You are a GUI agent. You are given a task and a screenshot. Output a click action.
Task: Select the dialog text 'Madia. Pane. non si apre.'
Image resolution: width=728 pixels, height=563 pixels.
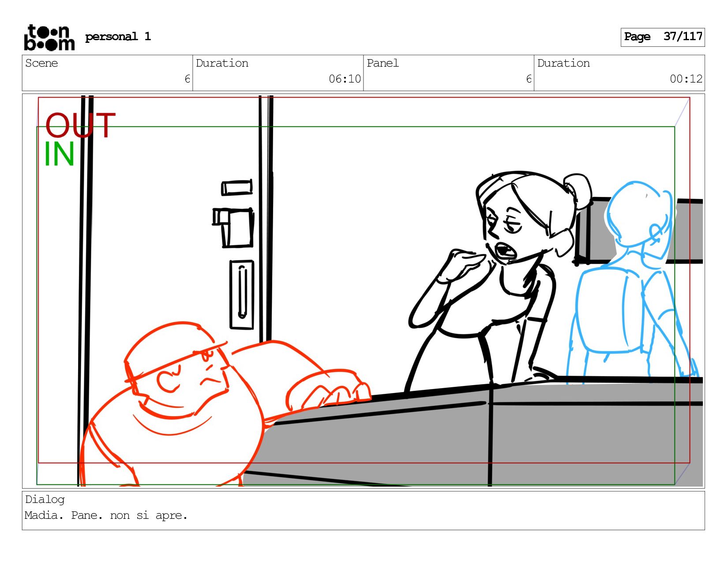[106, 515]
